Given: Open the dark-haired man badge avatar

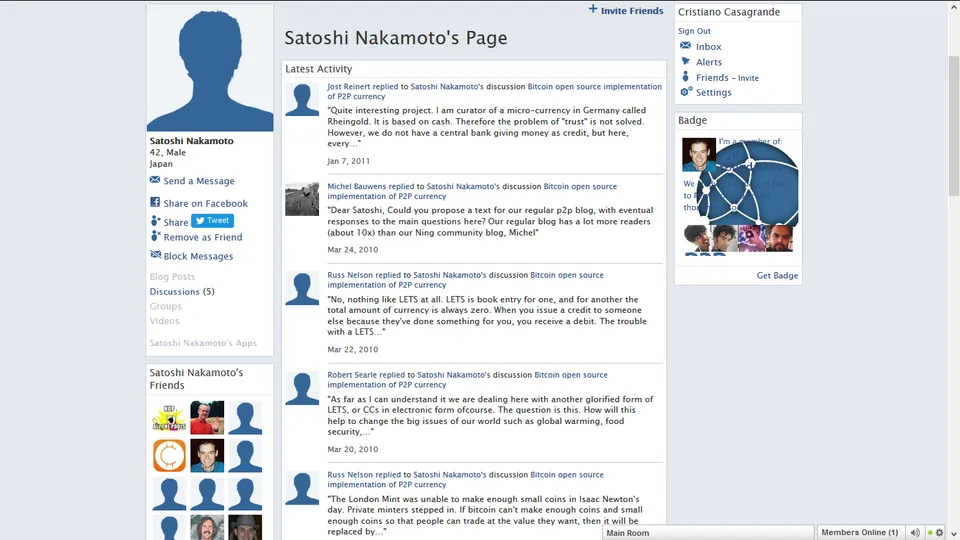Looking at the screenshot, I should 724,238.
